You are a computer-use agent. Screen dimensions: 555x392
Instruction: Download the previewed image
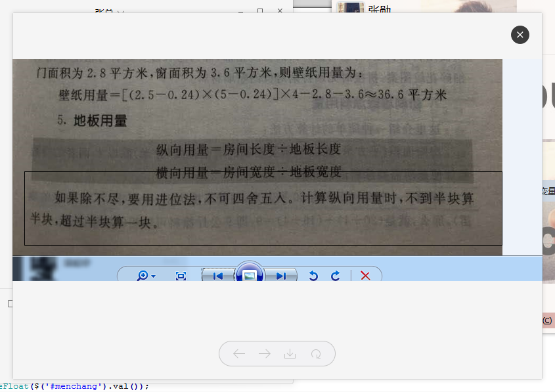point(290,353)
